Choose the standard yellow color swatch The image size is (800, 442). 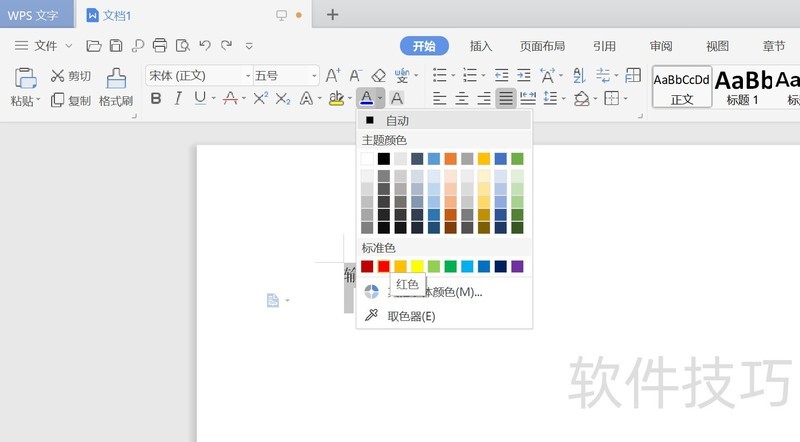tap(417, 266)
